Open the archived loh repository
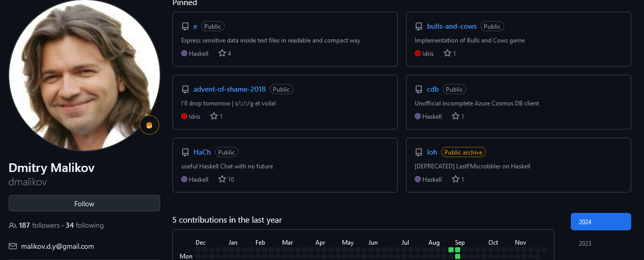This screenshot has width=644, height=260. coord(432,152)
